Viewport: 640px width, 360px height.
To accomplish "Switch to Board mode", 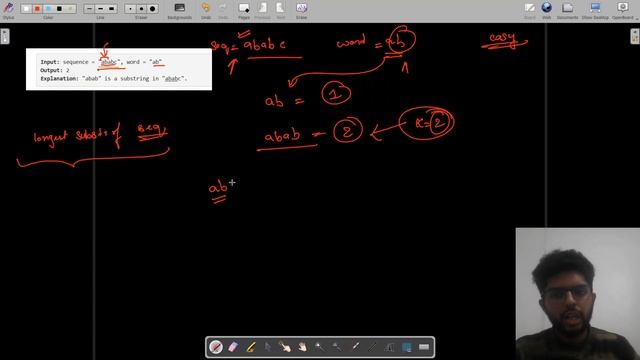I will [529, 10].
